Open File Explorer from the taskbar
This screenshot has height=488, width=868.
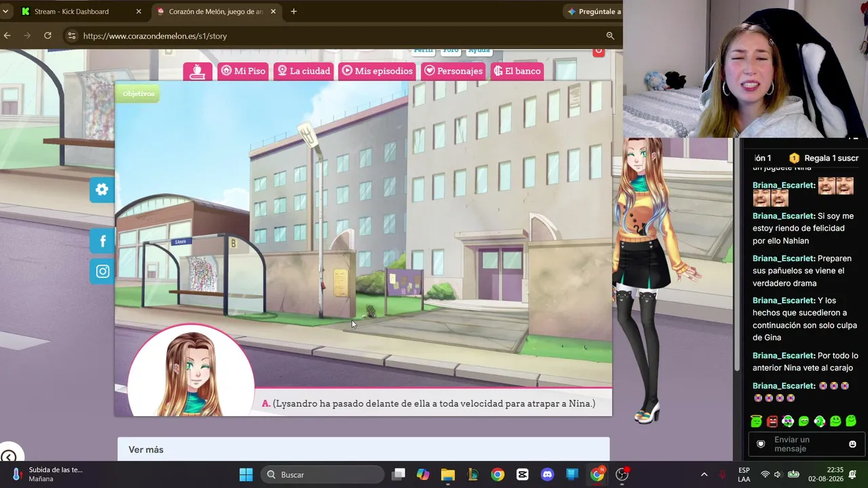click(448, 474)
